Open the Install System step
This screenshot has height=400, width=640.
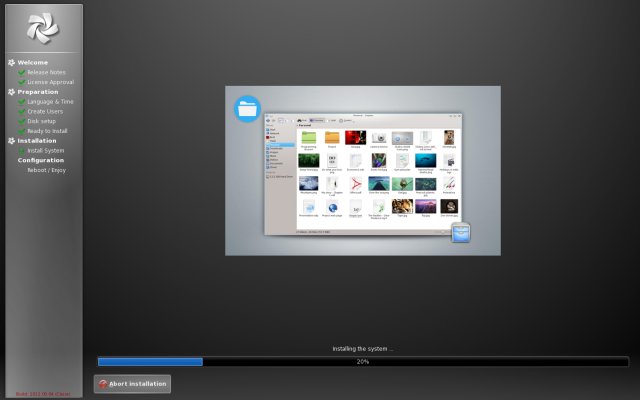tap(46, 151)
